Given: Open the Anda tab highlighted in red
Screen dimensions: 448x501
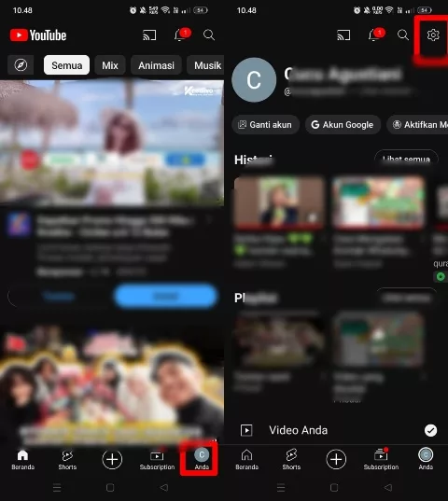Looking at the screenshot, I should tap(202, 459).
